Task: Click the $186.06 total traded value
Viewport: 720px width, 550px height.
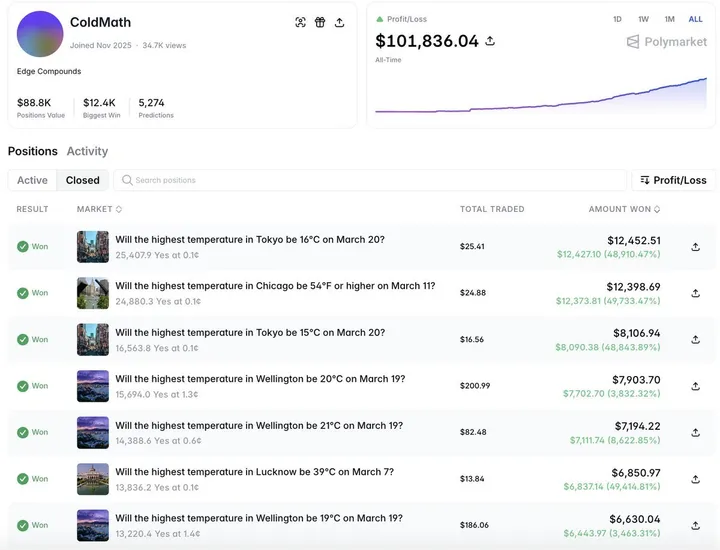Action: pyautogui.click(x=474, y=525)
